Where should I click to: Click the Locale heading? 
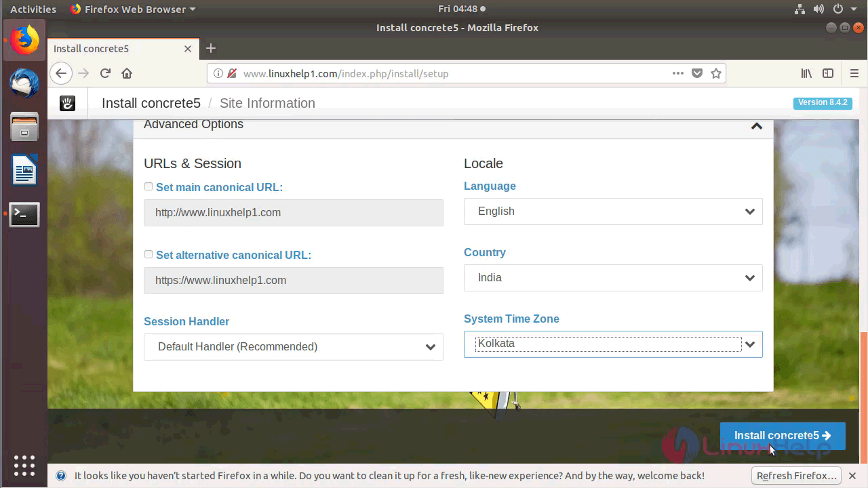pyautogui.click(x=484, y=163)
